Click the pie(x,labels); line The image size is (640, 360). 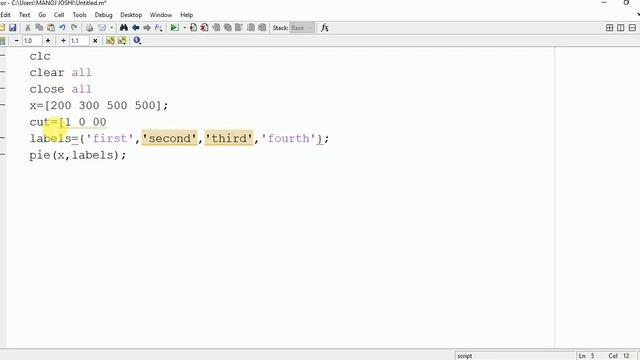point(78,155)
